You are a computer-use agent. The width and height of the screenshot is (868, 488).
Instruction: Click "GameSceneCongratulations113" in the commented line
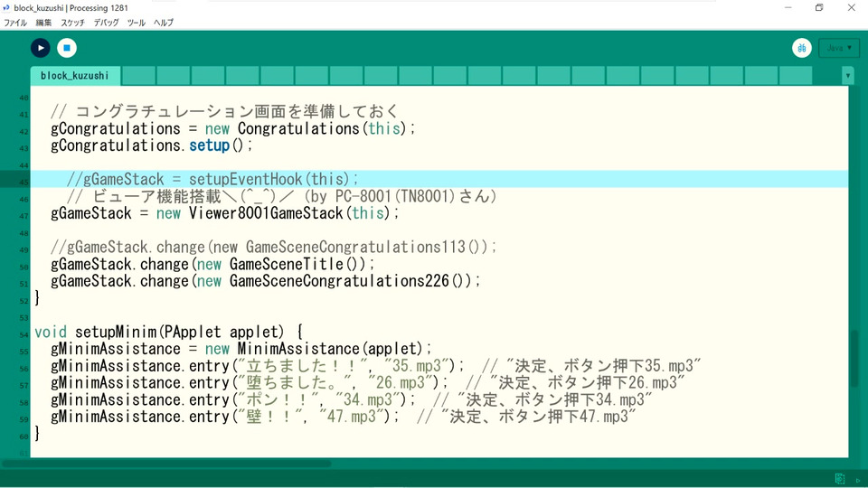pyautogui.click(x=355, y=247)
